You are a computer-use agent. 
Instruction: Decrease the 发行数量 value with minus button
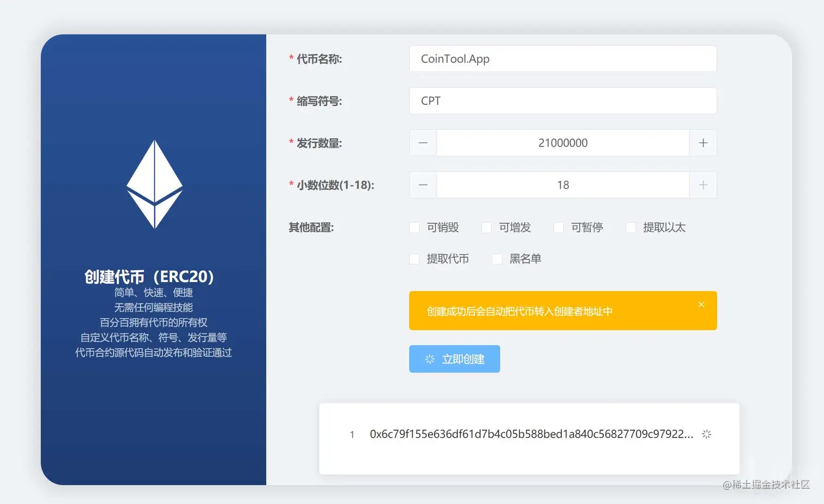[423, 143]
